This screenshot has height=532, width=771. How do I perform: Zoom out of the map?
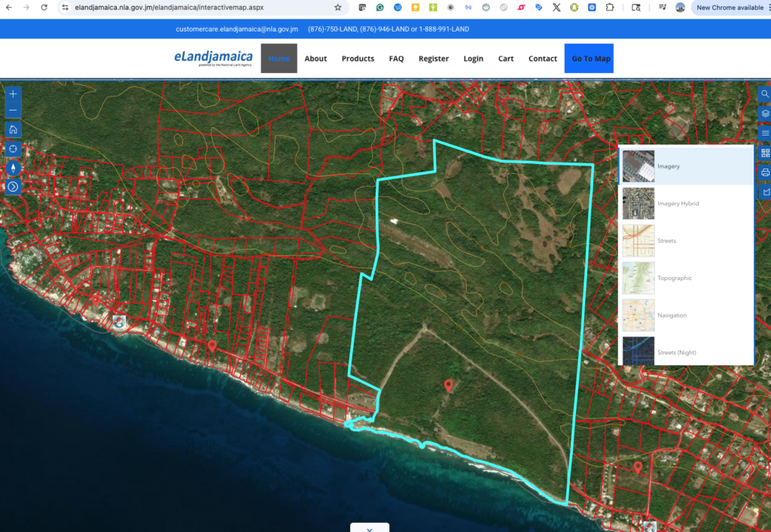pos(13,111)
